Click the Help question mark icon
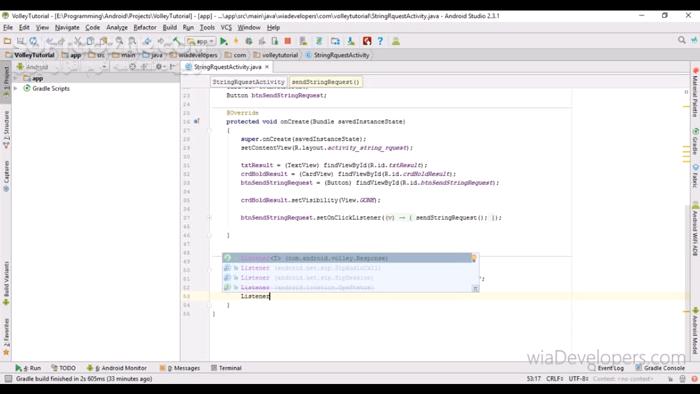 coord(380,41)
